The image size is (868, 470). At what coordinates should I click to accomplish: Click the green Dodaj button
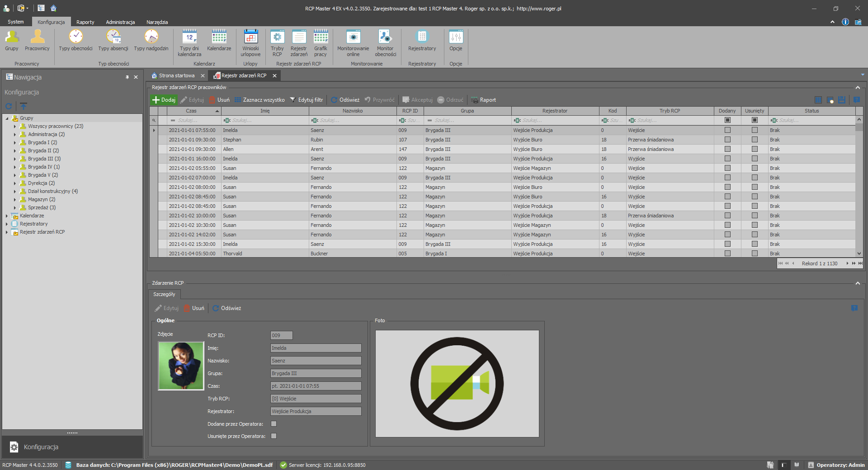click(x=164, y=100)
